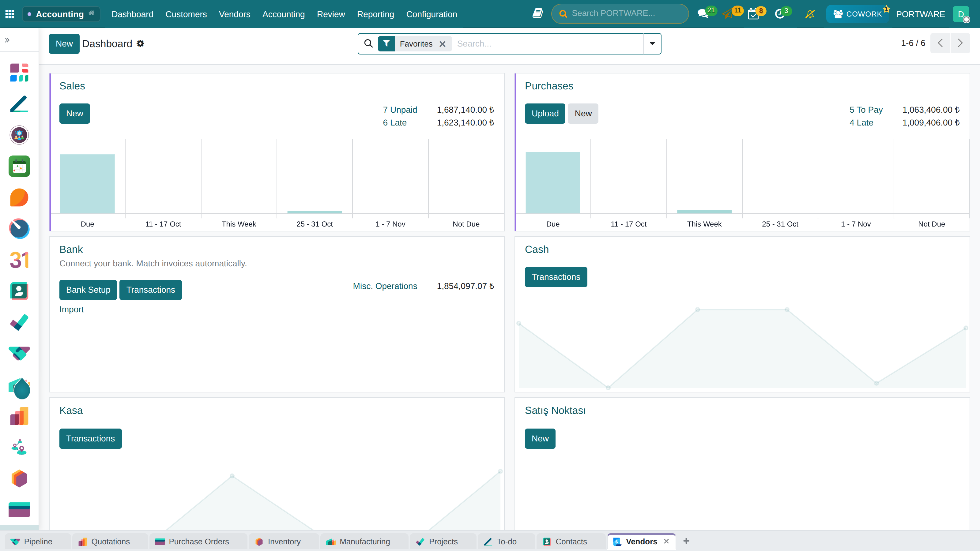The width and height of the screenshot is (980, 551).
Task: Open the Purchase card sidebar icon
Action: coord(19,510)
